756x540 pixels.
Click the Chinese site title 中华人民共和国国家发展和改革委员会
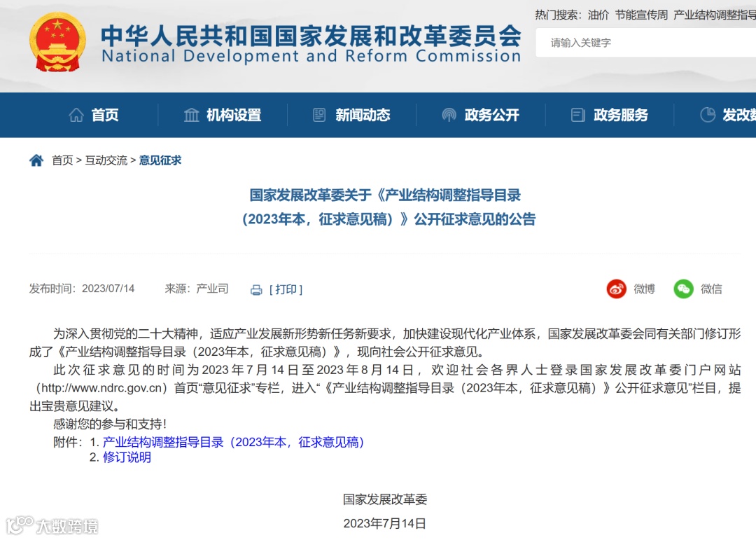(x=311, y=36)
